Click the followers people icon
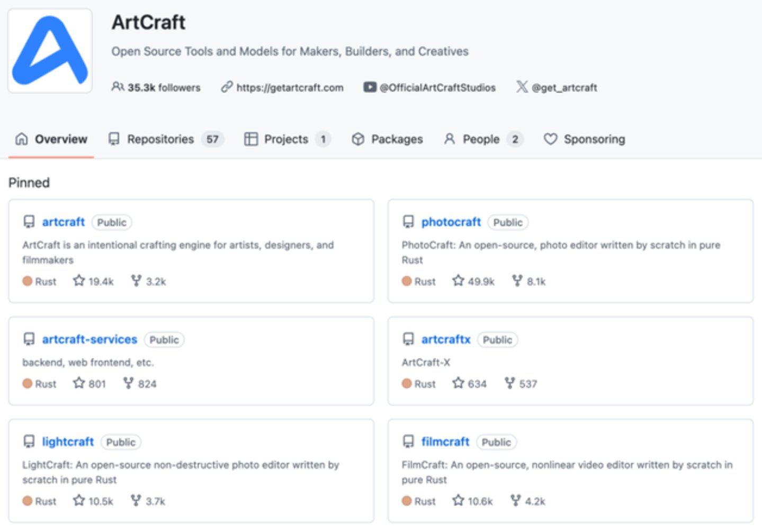The image size is (762, 532). coord(118,87)
